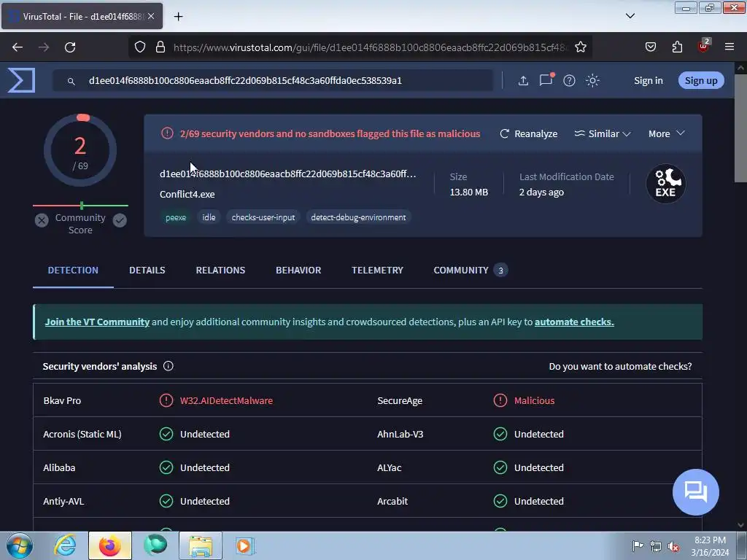Vote negative with community score X icon
This screenshot has width=747, height=560.
click(42, 220)
